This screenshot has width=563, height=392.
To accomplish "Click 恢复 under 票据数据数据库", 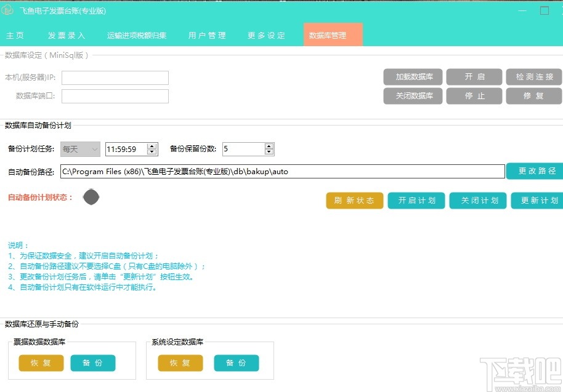I will point(41,363).
